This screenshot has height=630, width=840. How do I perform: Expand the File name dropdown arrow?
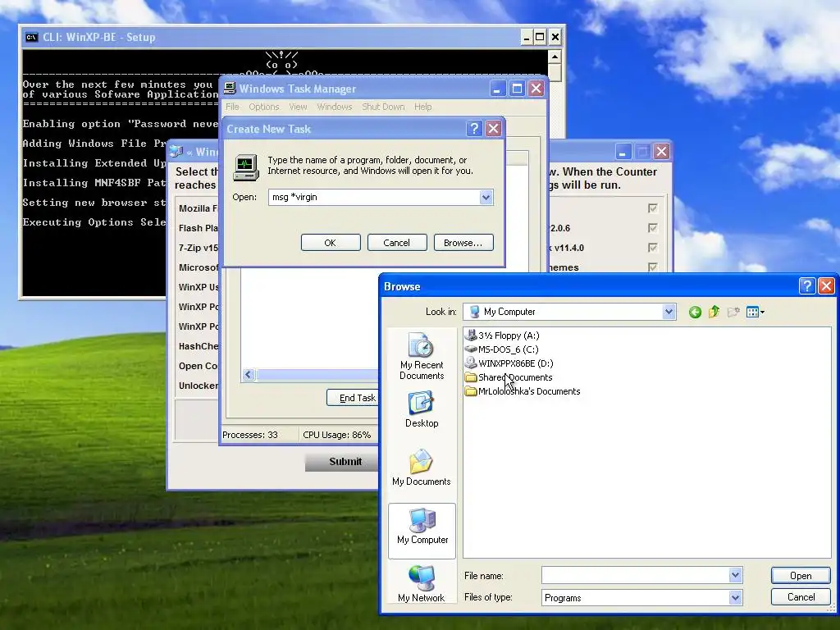point(735,575)
